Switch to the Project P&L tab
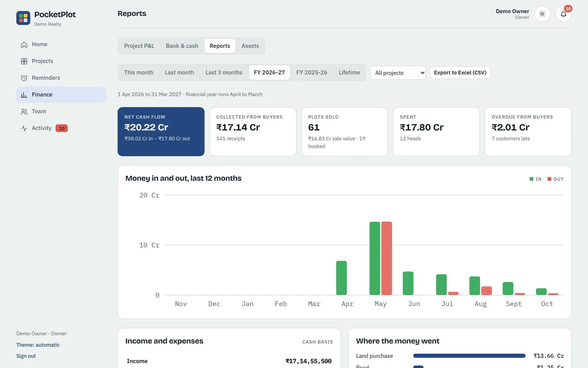The height and width of the screenshot is (368, 588). [x=139, y=46]
